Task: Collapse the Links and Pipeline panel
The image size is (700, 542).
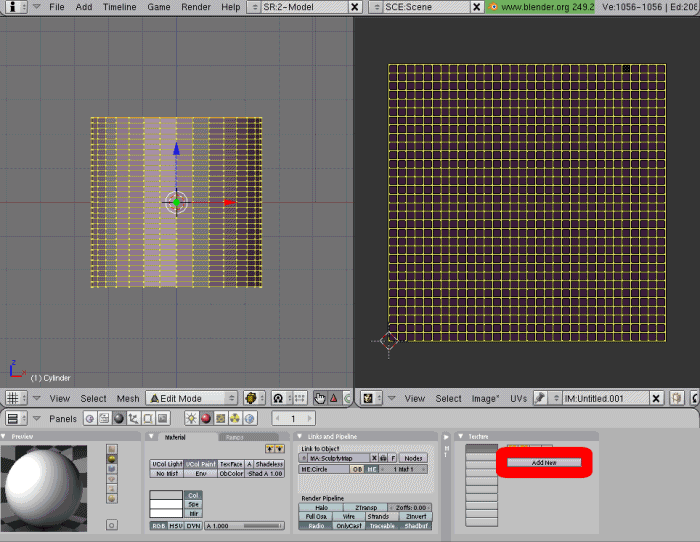Action: pyautogui.click(x=300, y=436)
